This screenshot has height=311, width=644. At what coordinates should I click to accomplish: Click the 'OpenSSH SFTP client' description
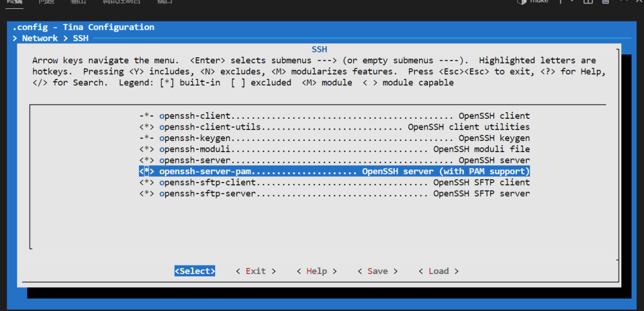click(481, 182)
